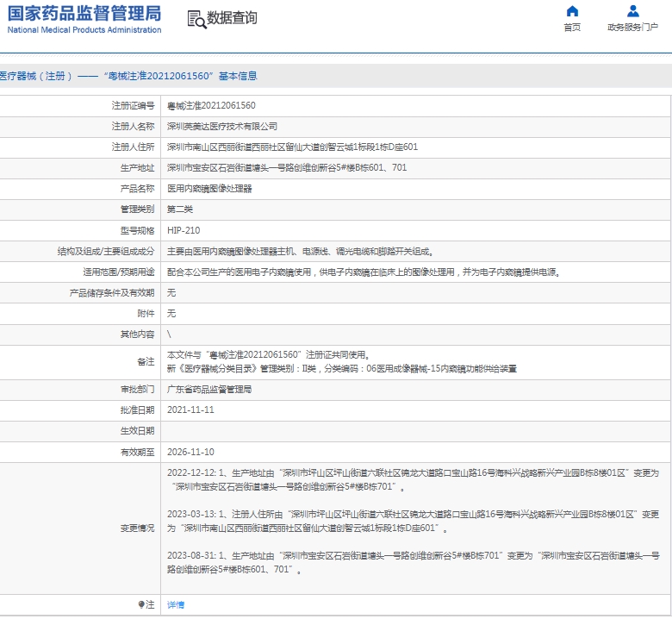Viewport: 672px width, 619px height.
Task: Click the bullet icon beside 注 label
Action: pos(141,604)
